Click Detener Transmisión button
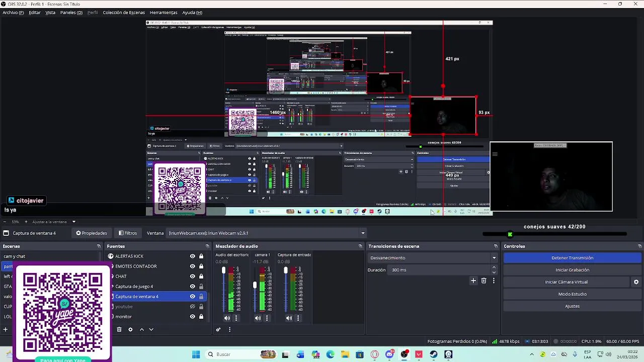 [x=573, y=258]
